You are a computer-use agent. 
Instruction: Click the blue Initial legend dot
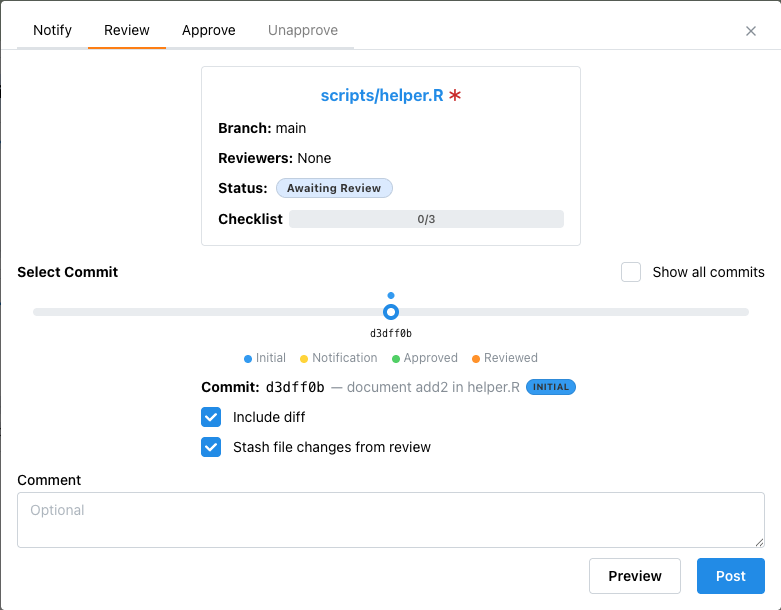tap(248, 358)
